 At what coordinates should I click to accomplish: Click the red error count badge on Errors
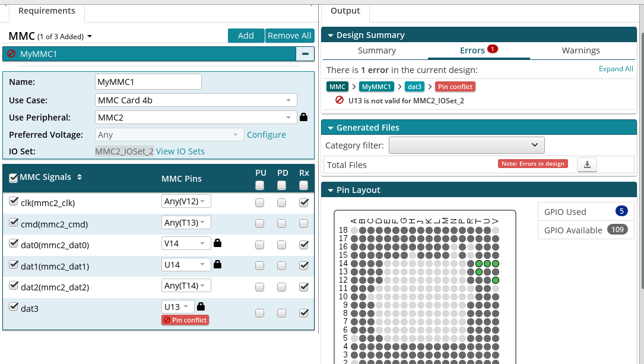click(x=493, y=49)
